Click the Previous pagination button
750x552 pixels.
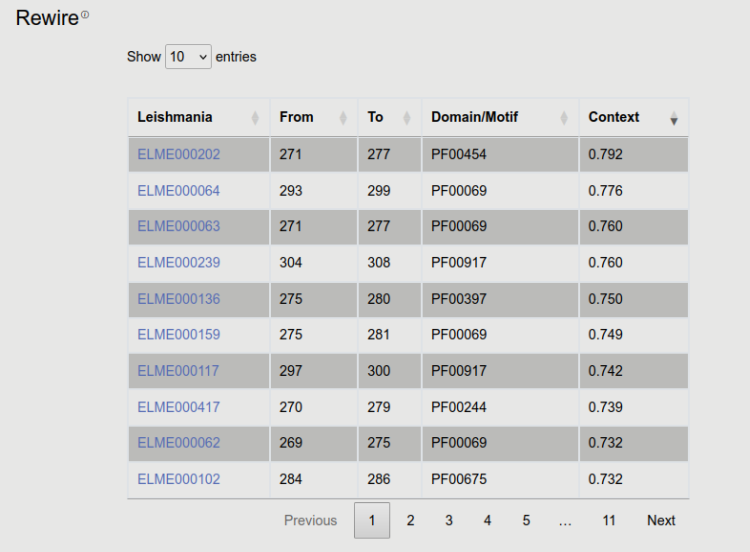310,520
